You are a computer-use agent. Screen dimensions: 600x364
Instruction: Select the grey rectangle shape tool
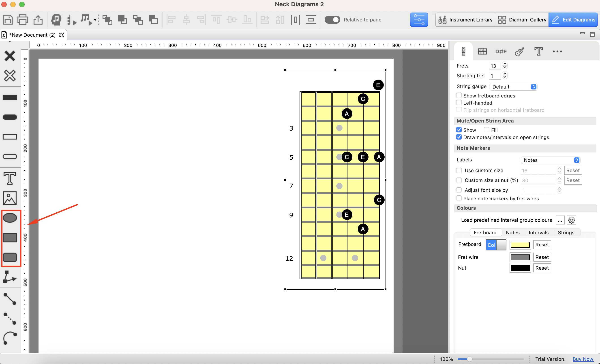click(10, 237)
